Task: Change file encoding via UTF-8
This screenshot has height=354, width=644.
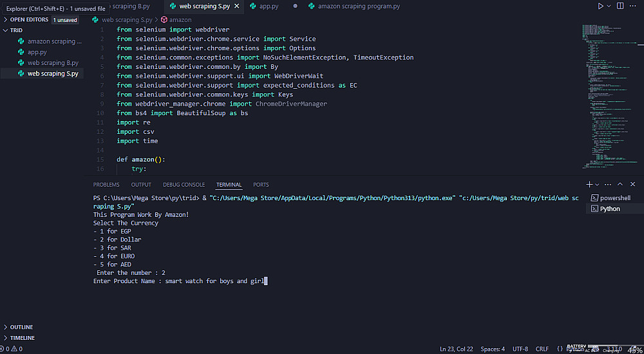Action: click(520, 349)
